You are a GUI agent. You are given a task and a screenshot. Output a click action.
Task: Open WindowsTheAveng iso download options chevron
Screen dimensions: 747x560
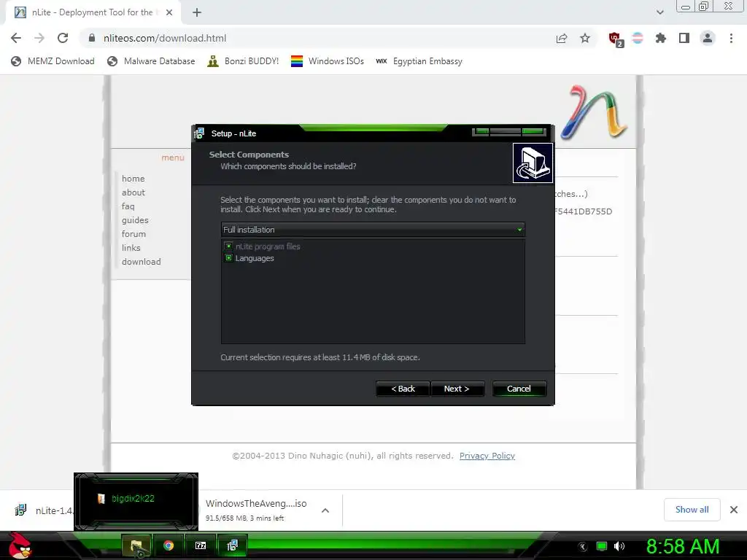[325, 510]
